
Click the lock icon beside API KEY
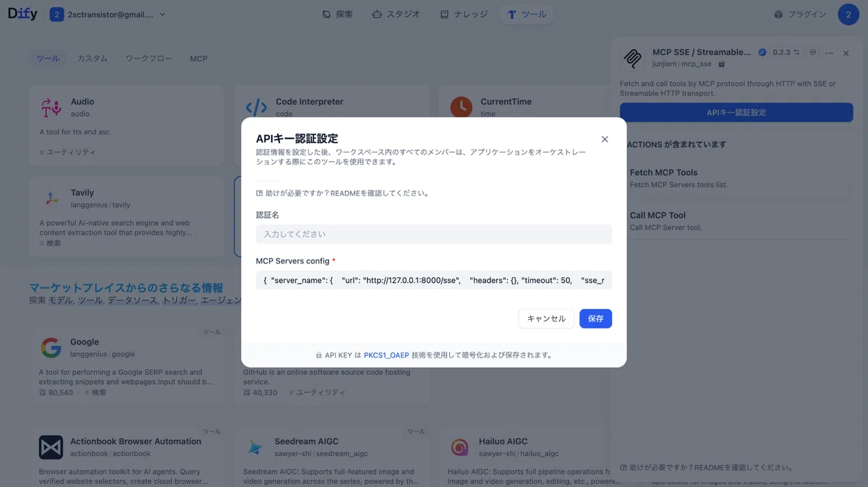[x=319, y=355]
